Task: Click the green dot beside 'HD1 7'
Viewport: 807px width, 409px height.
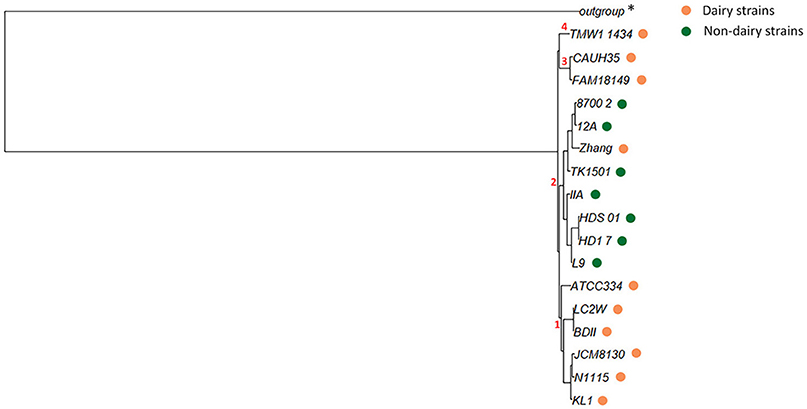Action: (622, 240)
